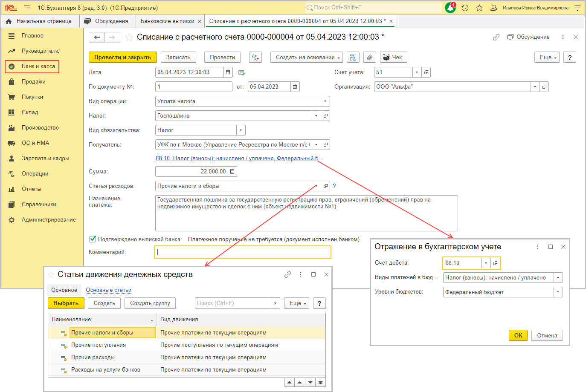Image resolution: width=586 pixels, height=392 pixels.
Task: Copy link to document icon
Action: pyautogui.click(x=496, y=37)
